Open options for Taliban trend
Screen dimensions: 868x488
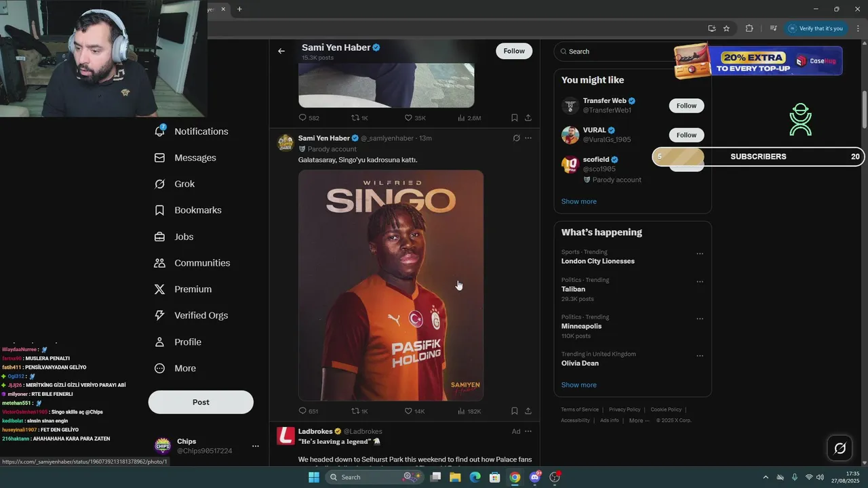coord(700,282)
